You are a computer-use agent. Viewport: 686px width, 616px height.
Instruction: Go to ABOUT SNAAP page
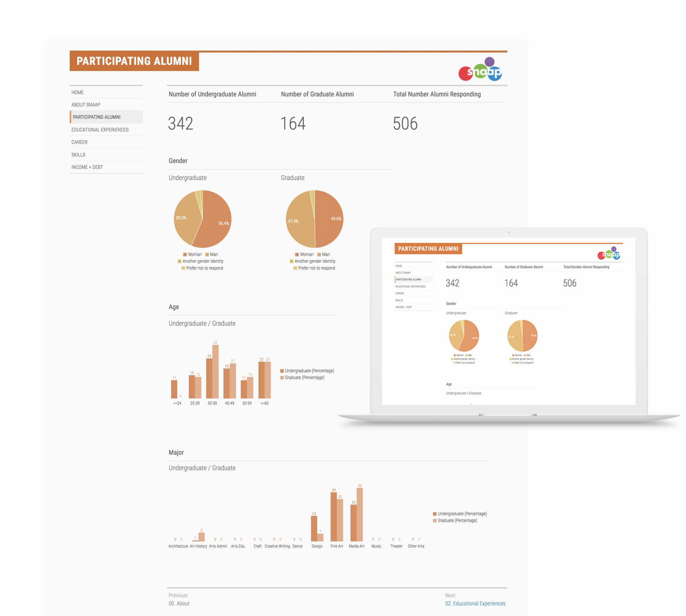[x=86, y=105]
